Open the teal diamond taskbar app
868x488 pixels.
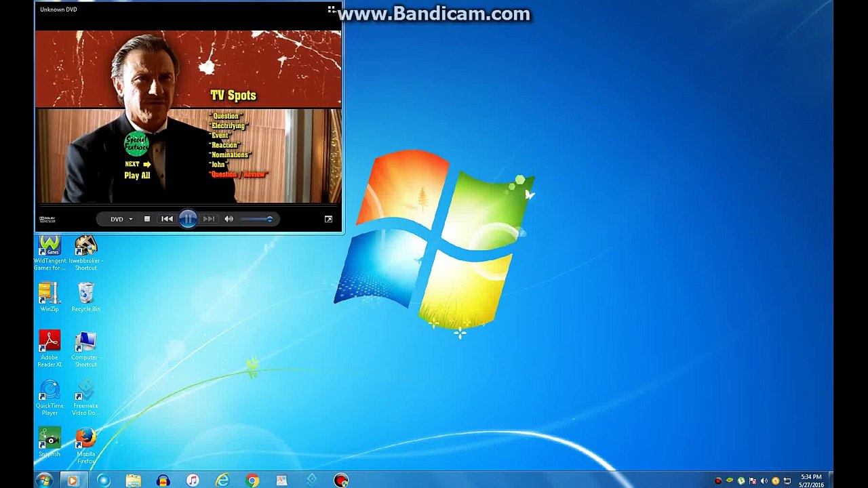point(311,481)
